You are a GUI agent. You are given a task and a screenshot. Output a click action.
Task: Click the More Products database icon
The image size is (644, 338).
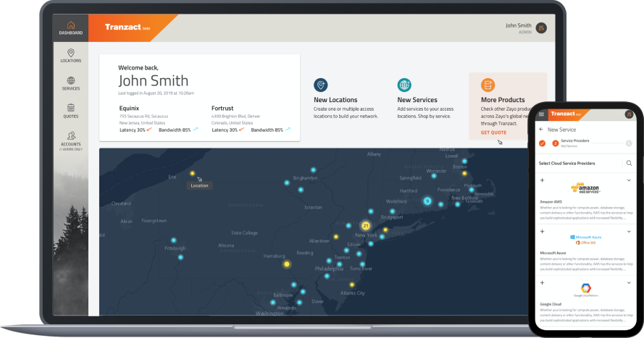(488, 85)
